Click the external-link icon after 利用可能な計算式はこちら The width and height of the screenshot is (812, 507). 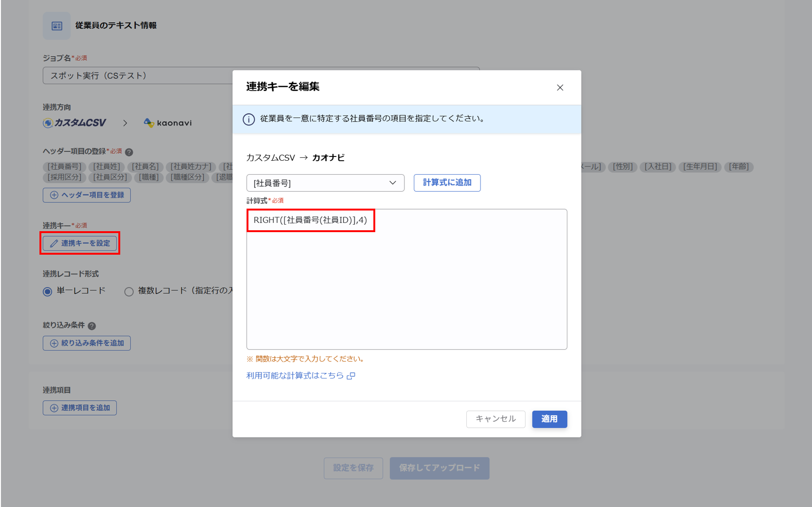coord(351,375)
